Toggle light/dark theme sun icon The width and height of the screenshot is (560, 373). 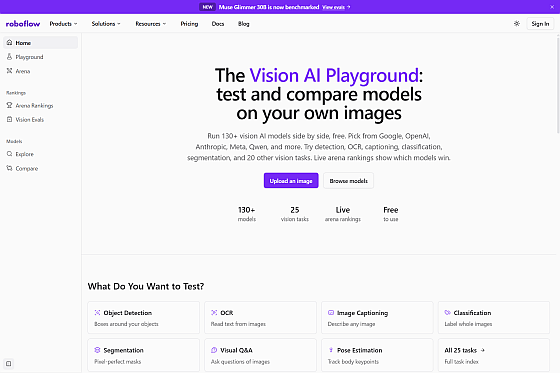[517, 24]
